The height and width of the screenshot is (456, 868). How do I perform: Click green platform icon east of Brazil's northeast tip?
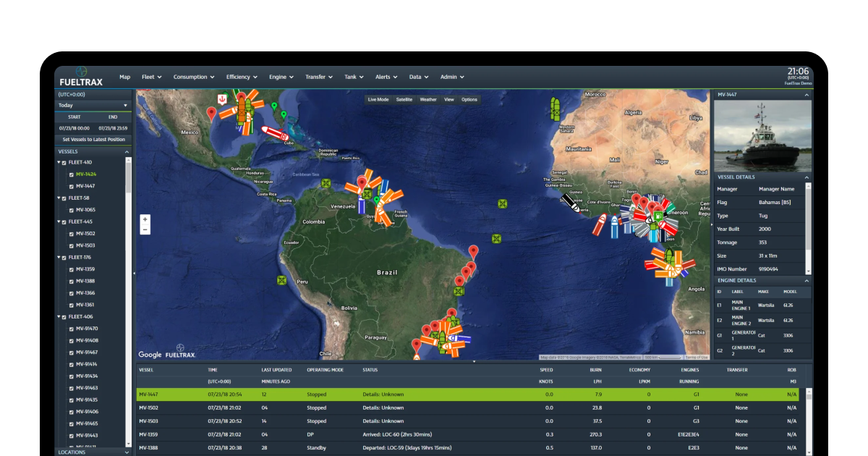(496, 239)
